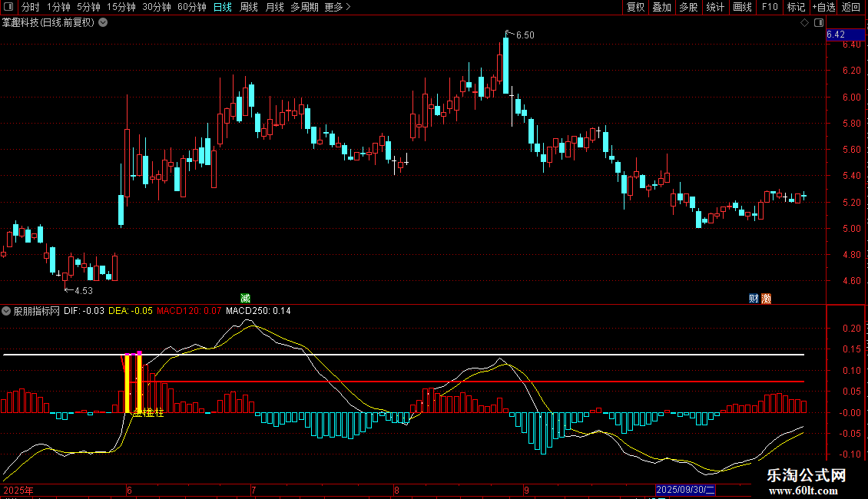Select the 15分钟 period tab
868x499 pixels.
point(121,7)
